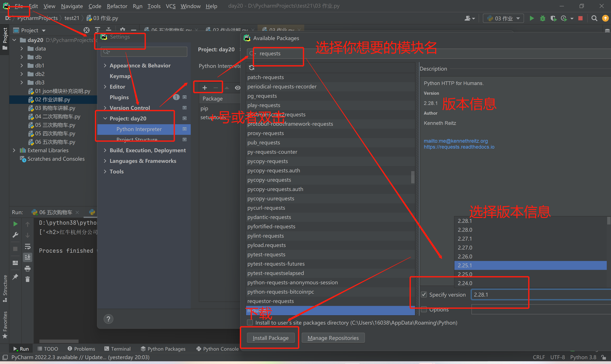Open the Refactor menu
611x364 pixels.
point(117,6)
